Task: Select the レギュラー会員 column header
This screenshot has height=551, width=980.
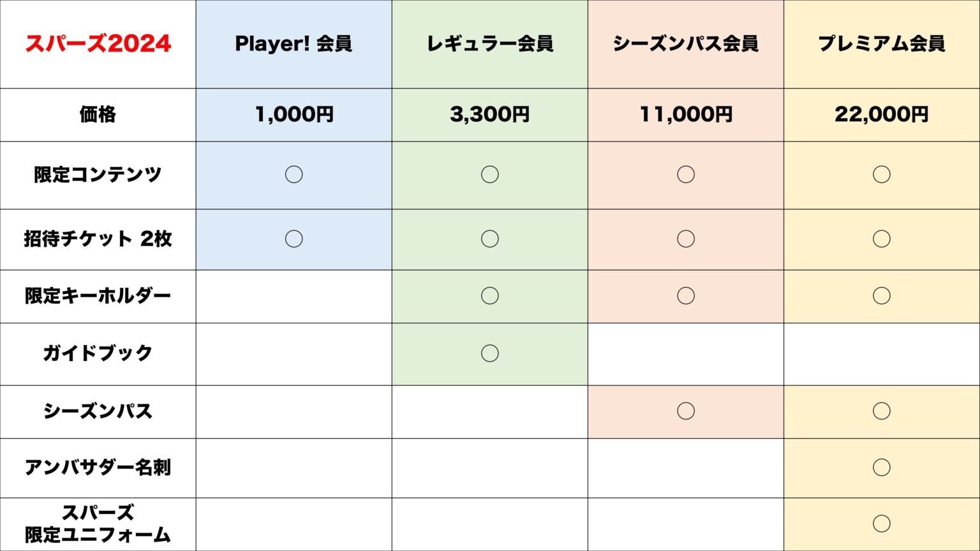Action: point(489,43)
